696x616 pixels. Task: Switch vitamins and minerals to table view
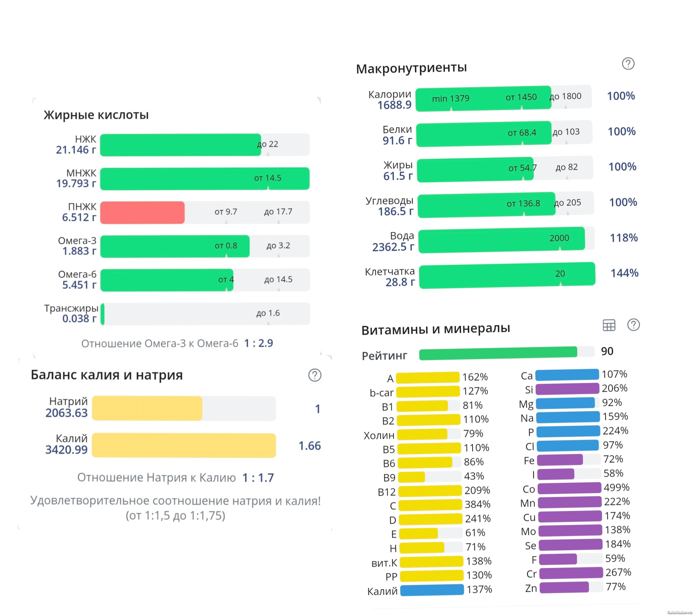click(x=609, y=325)
